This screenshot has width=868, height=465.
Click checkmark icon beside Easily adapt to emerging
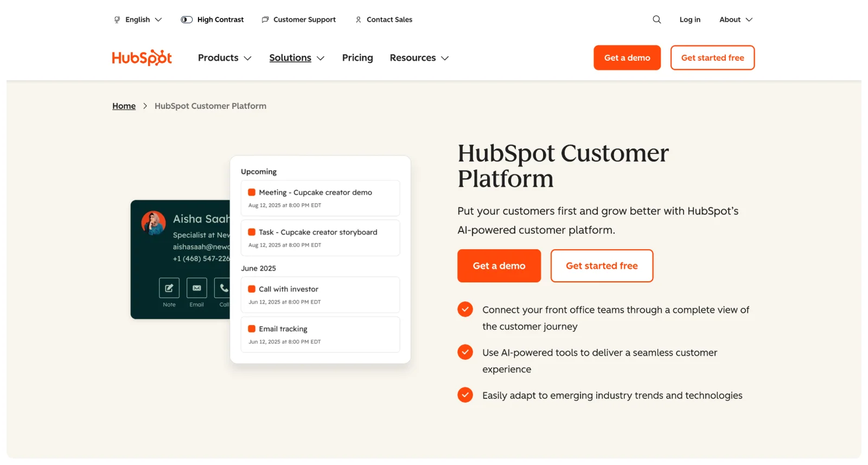(x=465, y=395)
